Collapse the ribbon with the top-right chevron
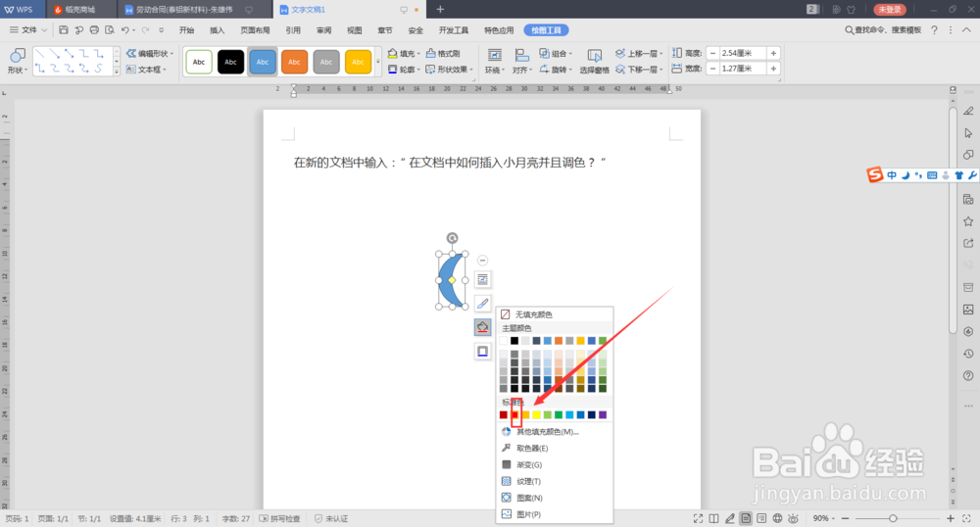This screenshot has width=980, height=527. 966,30
